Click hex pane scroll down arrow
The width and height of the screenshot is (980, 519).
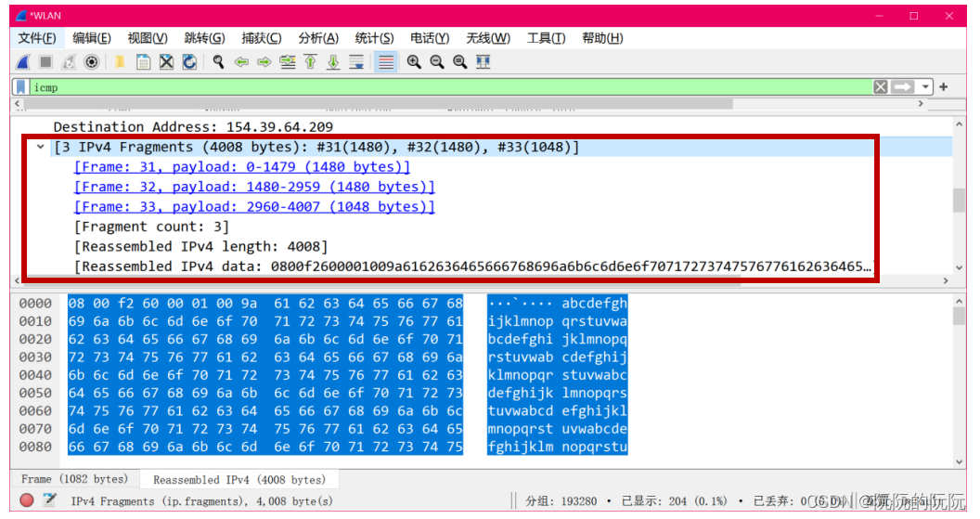[960, 462]
